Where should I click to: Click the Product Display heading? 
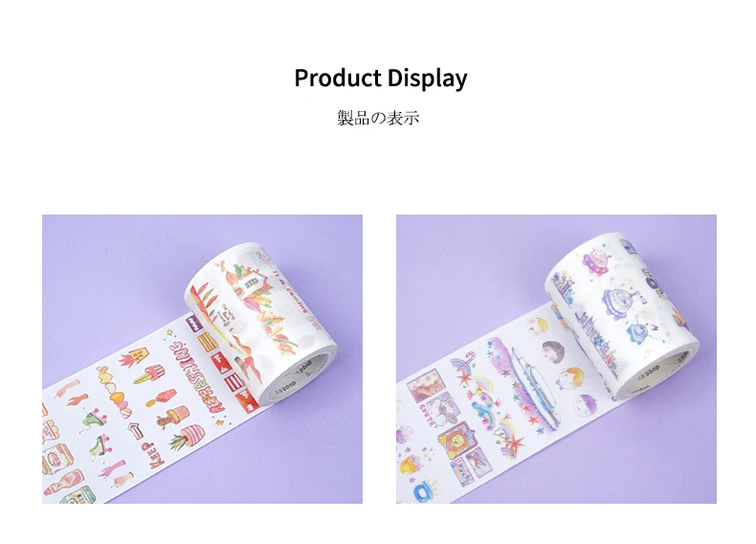[381, 79]
